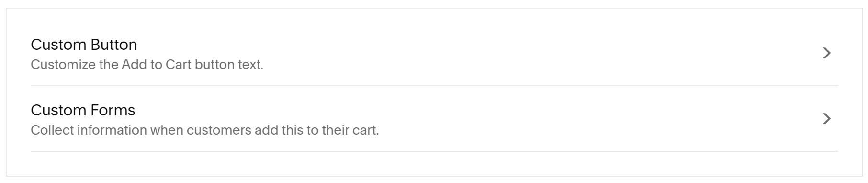Select the "Custom Button" heading text
Viewport: 868px width, 183px height.
click(84, 45)
